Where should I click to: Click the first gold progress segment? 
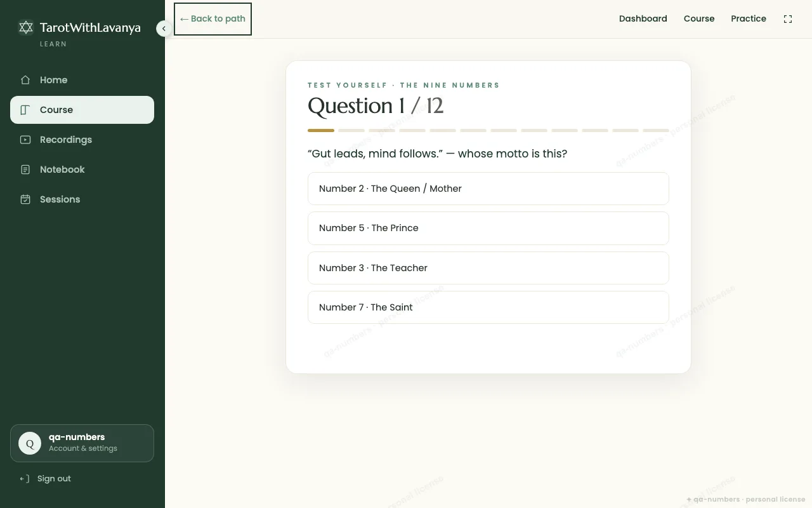pos(321,130)
